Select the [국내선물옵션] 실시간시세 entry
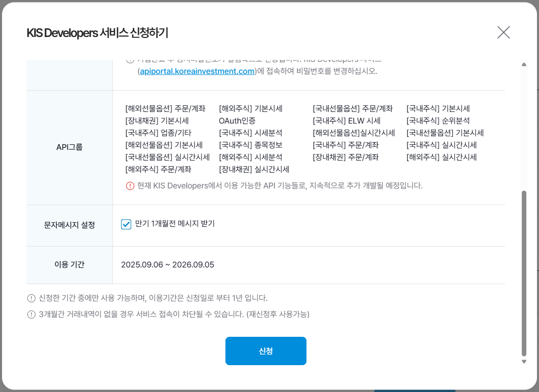Viewport: 539px width, 392px height. click(167, 158)
